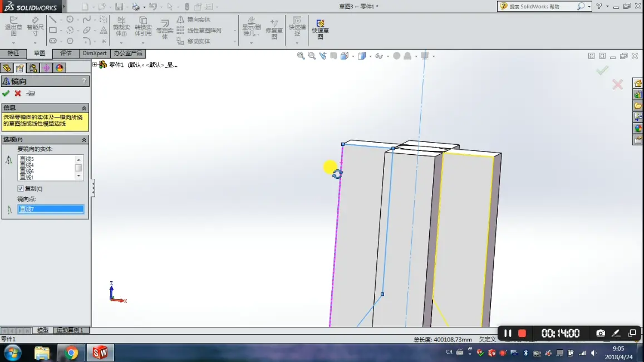This screenshot has height=362, width=644.
Task: Open the ConfigurationManager tab icon
Action: click(33, 68)
